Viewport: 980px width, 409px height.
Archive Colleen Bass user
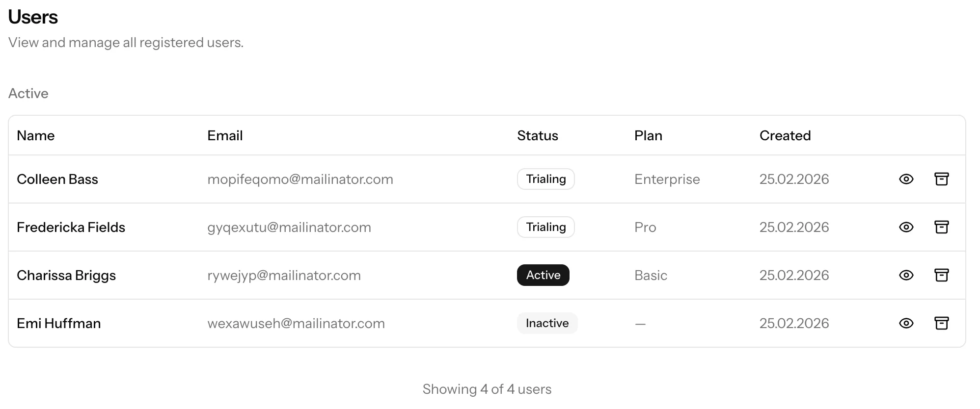pyautogui.click(x=941, y=179)
